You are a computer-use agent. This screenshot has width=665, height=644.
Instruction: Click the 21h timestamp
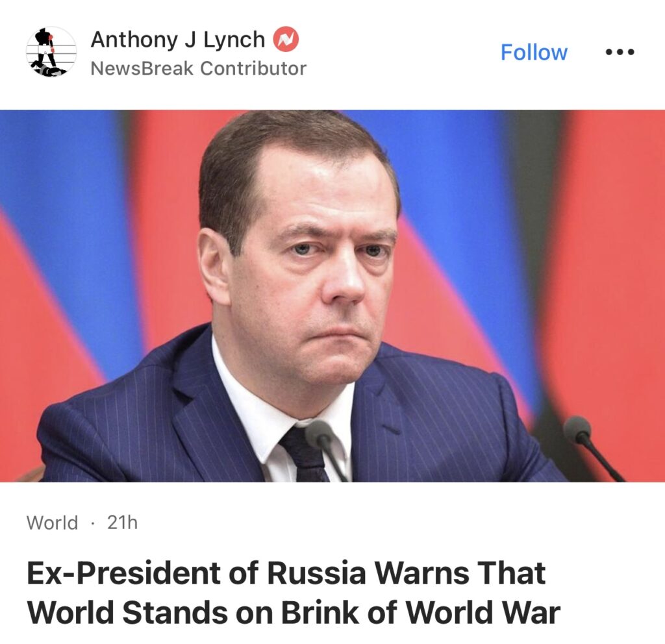(x=122, y=523)
